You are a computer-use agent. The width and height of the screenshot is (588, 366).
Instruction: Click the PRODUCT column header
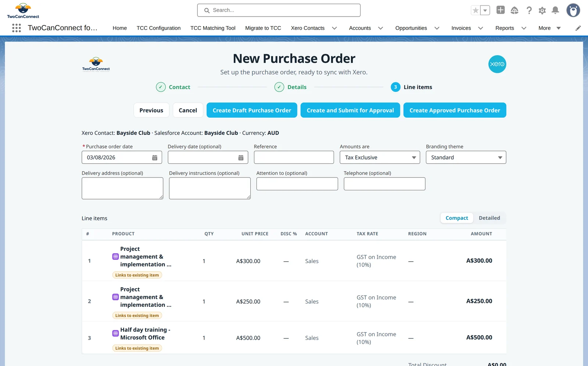point(123,234)
